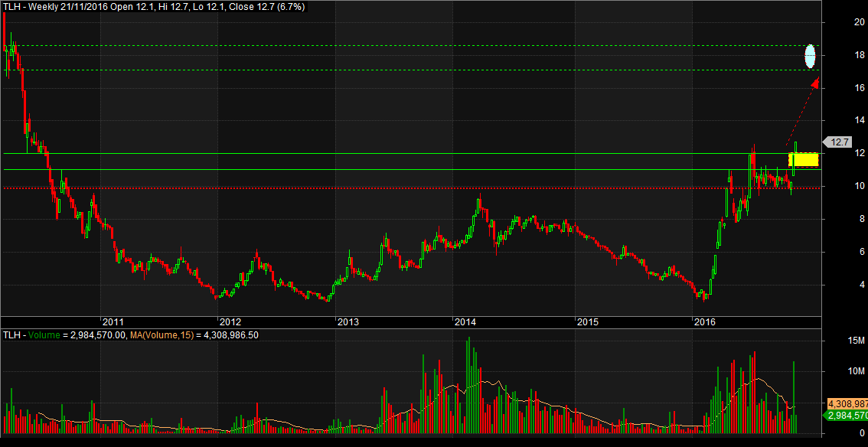This screenshot has height=447, width=868.
Task: Click the 20 mark on the price axis
Action: click(x=837, y=22)
